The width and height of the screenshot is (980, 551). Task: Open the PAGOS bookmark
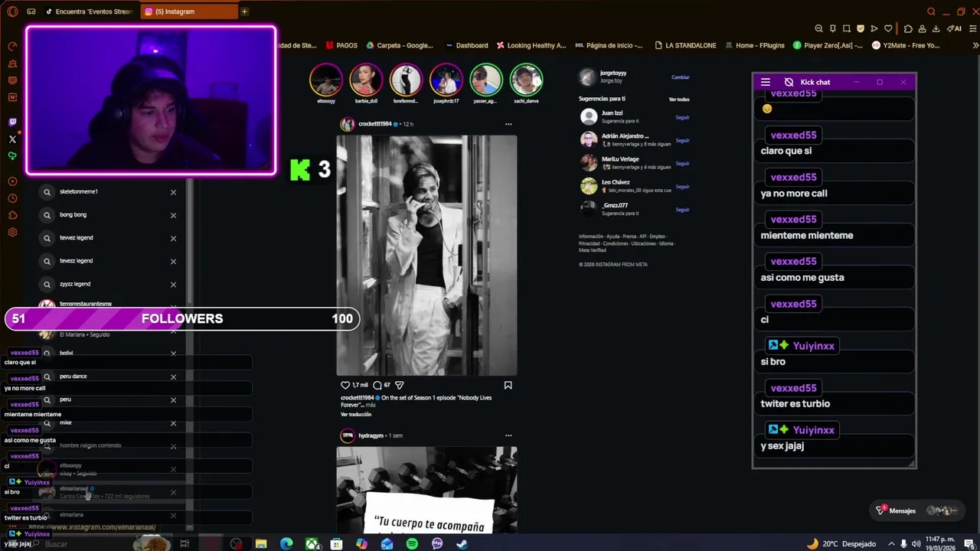tap(341, 45)
